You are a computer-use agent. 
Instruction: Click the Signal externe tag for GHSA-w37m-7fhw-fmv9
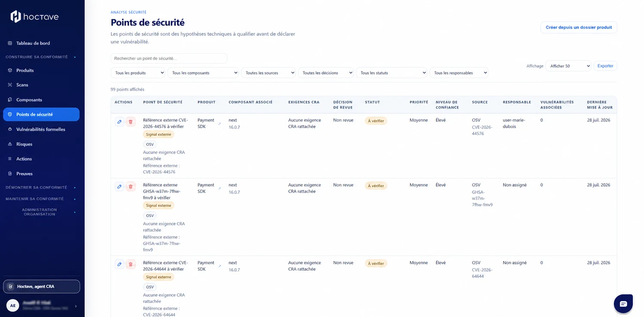pyautogui.click(x=158, y=205)
